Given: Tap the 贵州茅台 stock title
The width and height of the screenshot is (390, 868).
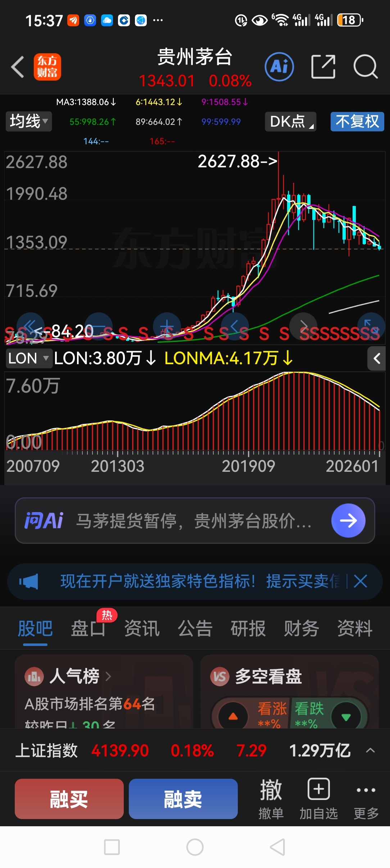Looking at the screenshot, I should point(195,57).
